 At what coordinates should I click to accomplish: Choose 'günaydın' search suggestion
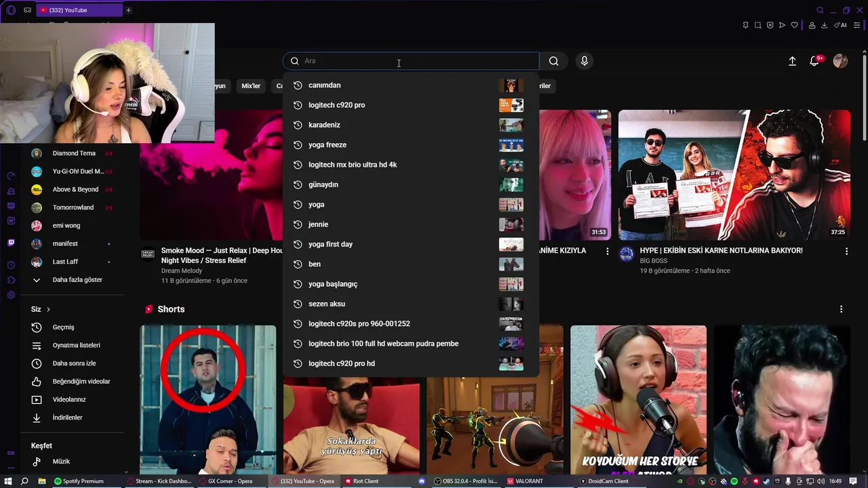[x=410, y=184]
